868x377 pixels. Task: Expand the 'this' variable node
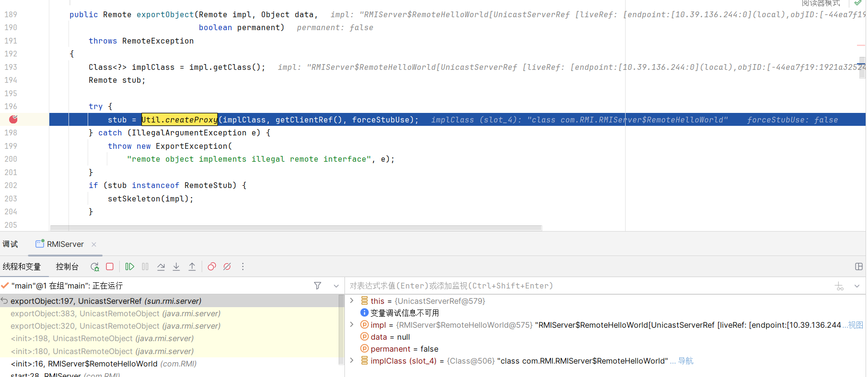click(352, 300)
